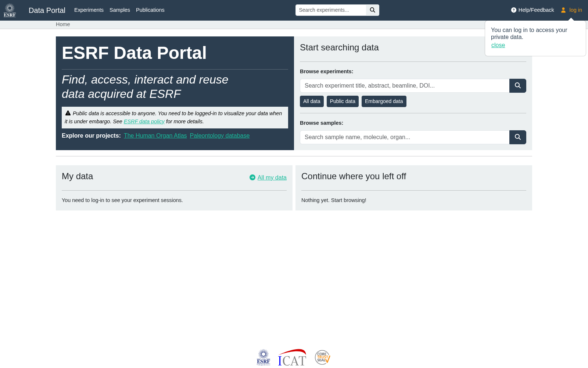Click the Embargoed data button
Viewport: 588px width, 368px height.
[x=384, y=102]
